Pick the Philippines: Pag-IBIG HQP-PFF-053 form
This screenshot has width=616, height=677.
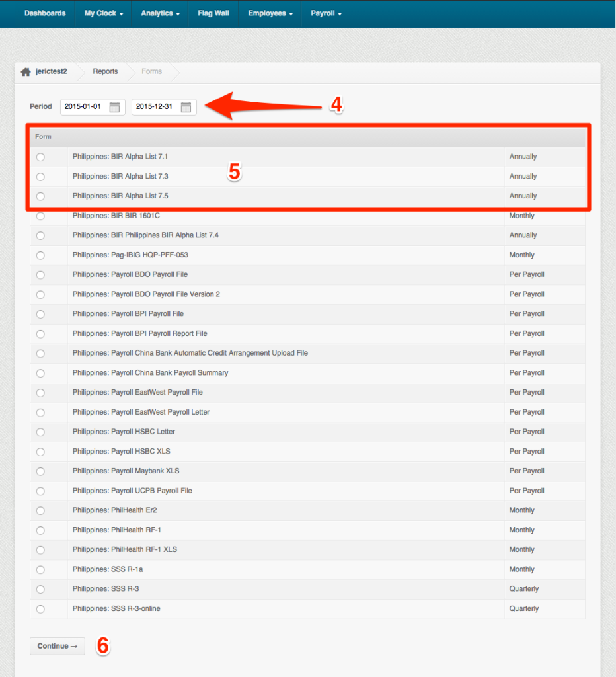(40, 255)
